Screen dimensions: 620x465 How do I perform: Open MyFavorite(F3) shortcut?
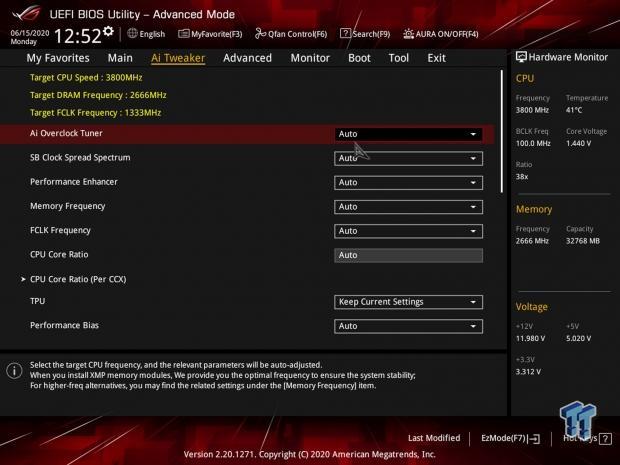click(x=210, y=34)
